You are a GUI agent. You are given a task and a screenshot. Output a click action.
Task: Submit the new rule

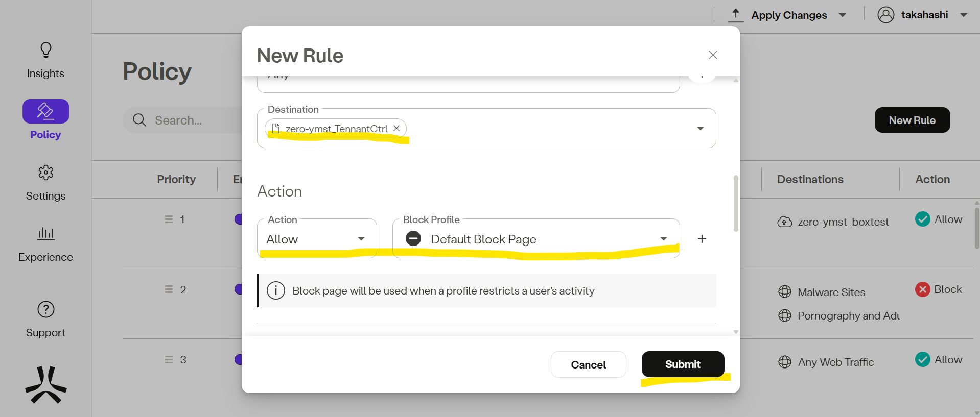tap(683, 364)
